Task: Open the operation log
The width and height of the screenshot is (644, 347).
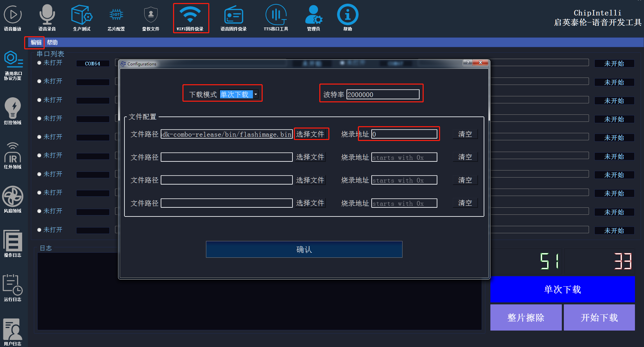Action: pos(13,244)
